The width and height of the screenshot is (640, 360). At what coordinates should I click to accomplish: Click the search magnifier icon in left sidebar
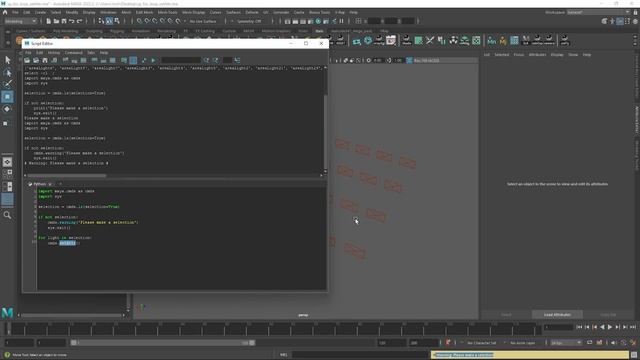(7, 215)
